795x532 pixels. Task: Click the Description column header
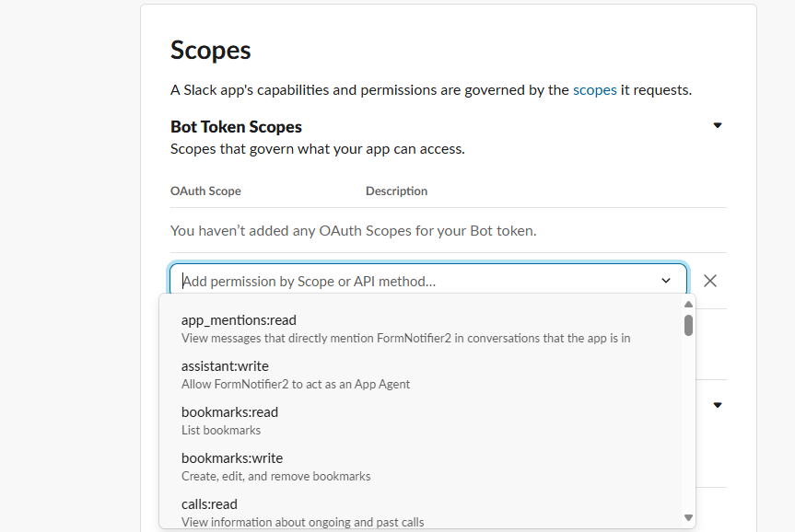[x=396, y=191]
